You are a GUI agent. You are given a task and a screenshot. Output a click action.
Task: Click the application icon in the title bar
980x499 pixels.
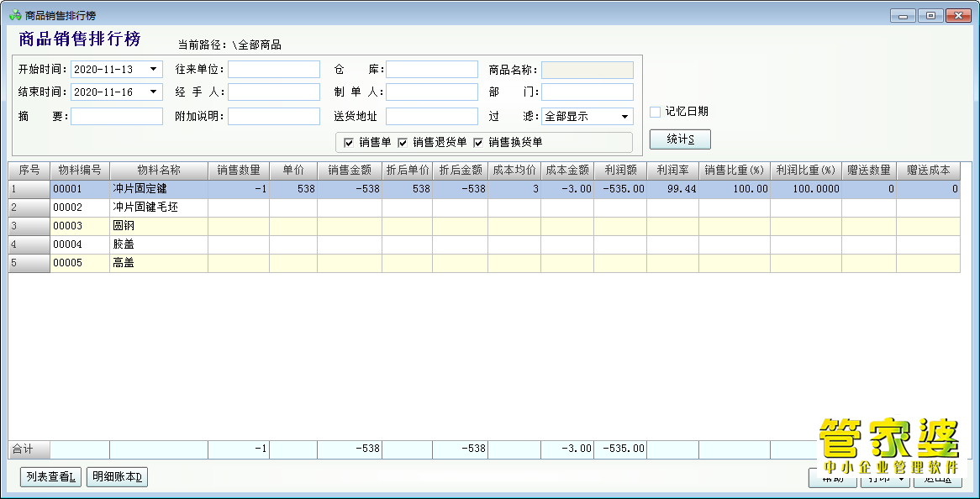(14, 15)
